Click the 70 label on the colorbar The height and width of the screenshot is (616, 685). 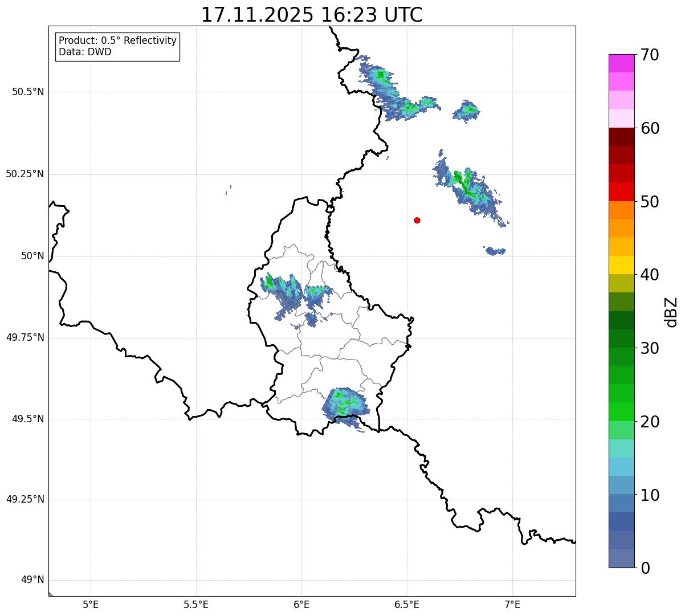[x=650, y=55]
